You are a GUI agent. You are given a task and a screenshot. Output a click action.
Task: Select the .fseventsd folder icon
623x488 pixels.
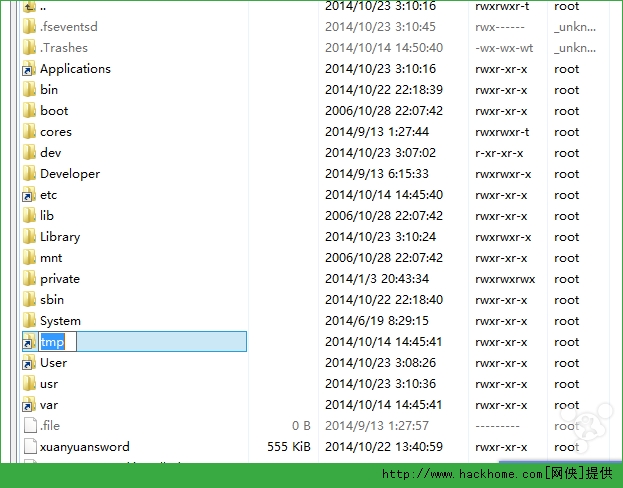point(29,27)
